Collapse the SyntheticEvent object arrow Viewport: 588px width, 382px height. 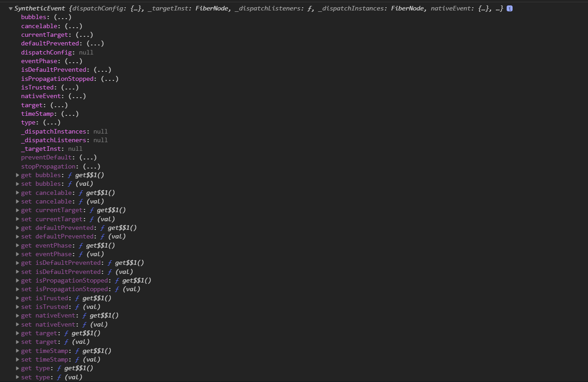[10, 9]
